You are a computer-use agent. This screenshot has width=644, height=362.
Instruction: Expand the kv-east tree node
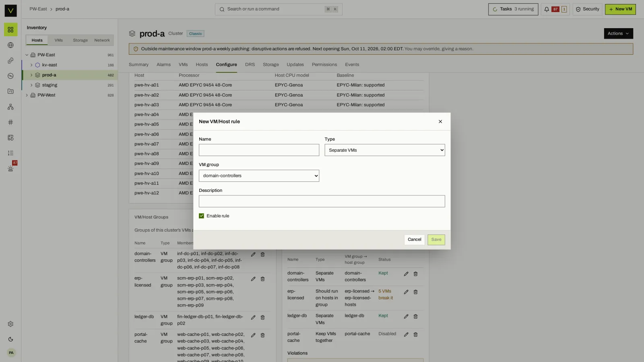click(31, 65)
